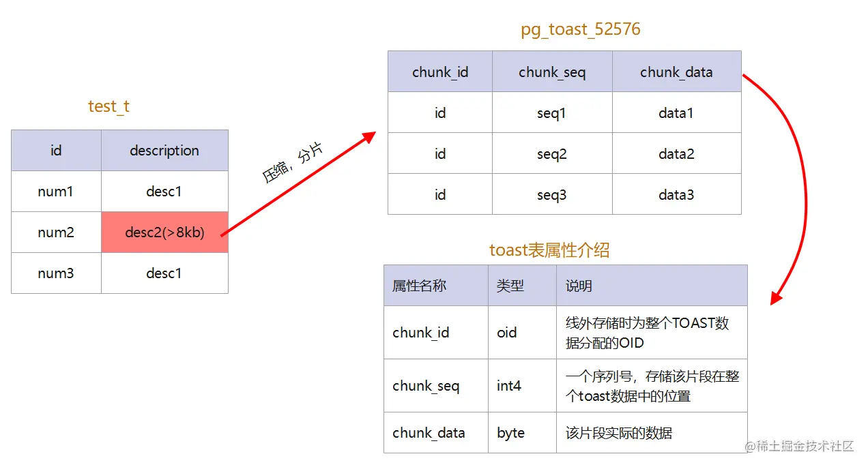Screen dimensions: 868x467
Task: Click the id cell in the seq3 row
Action: (440, 194)
